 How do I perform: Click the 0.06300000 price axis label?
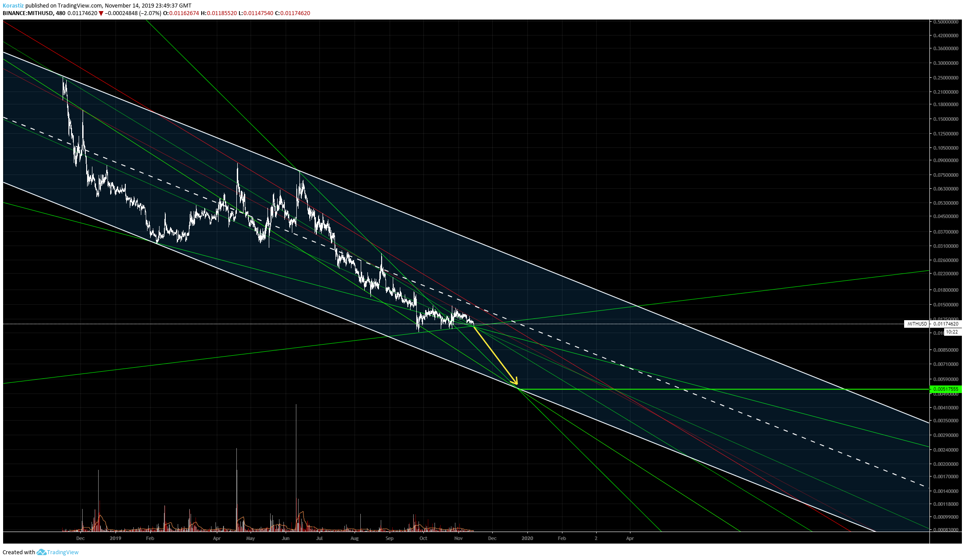946,189
